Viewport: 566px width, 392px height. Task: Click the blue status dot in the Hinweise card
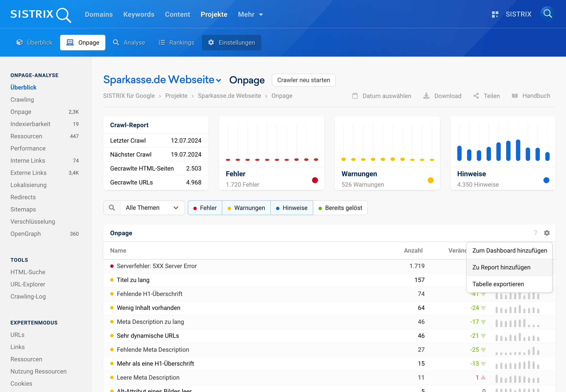pyautogui.click(x=546, y=180)
